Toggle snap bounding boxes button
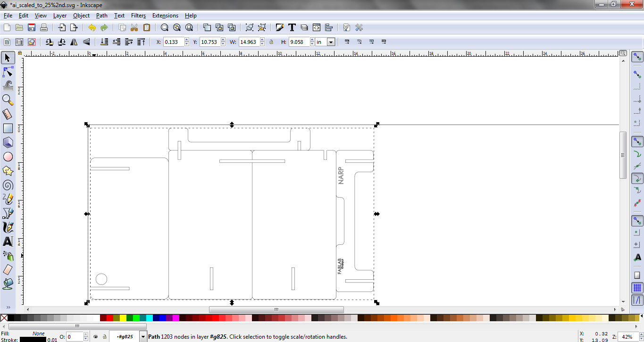 tap(637, 75)
